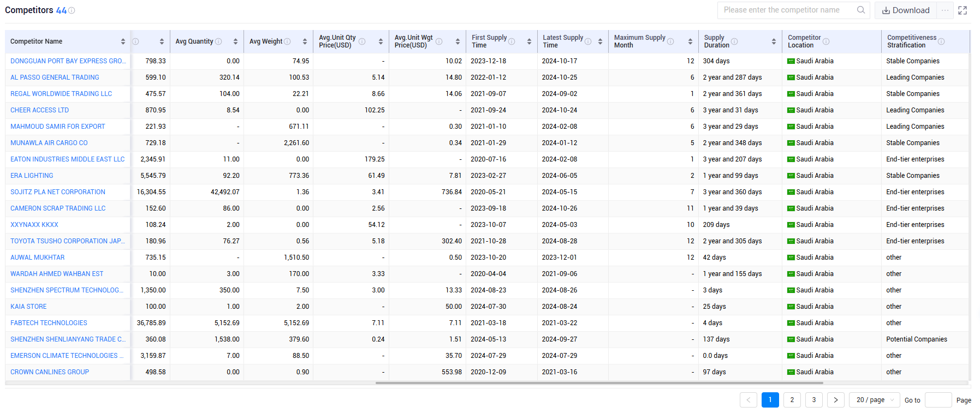Click Avg Quantity info icon
Viewport: 980px width, 413px height.
[x=218, y=41]
